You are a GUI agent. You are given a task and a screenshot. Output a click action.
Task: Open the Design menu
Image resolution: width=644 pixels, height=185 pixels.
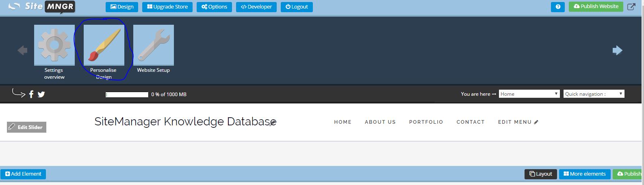point(122,7)
